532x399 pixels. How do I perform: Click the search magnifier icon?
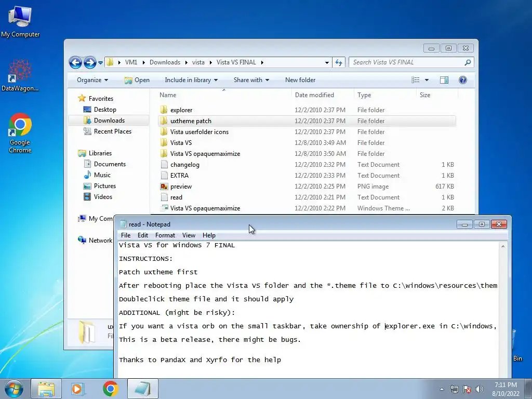click(x=468, y=62)
